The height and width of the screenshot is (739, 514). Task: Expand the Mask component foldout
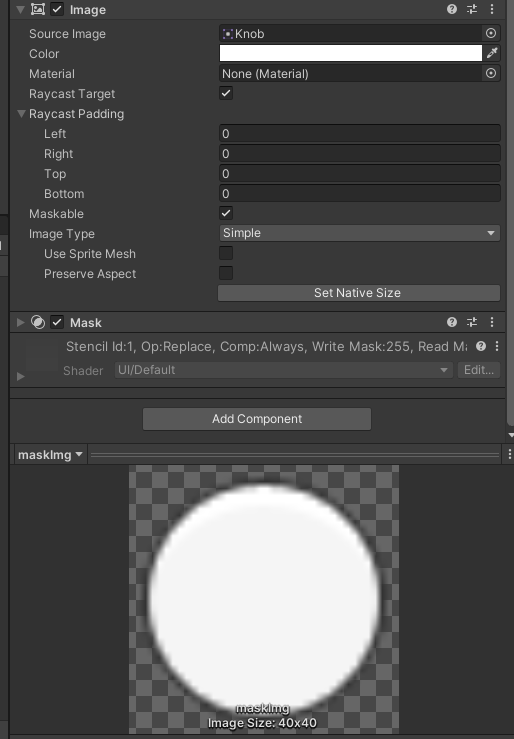pos(20,322)
